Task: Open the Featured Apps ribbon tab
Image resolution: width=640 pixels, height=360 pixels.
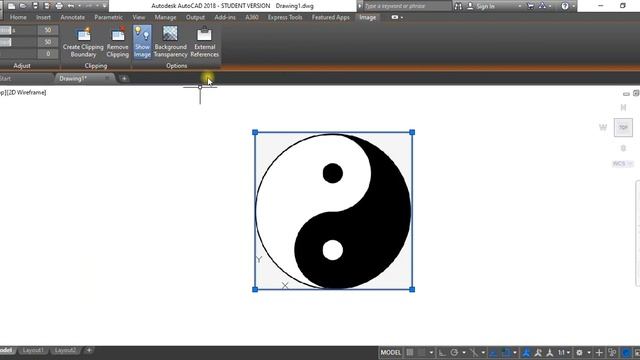Action: coord(331,17)
